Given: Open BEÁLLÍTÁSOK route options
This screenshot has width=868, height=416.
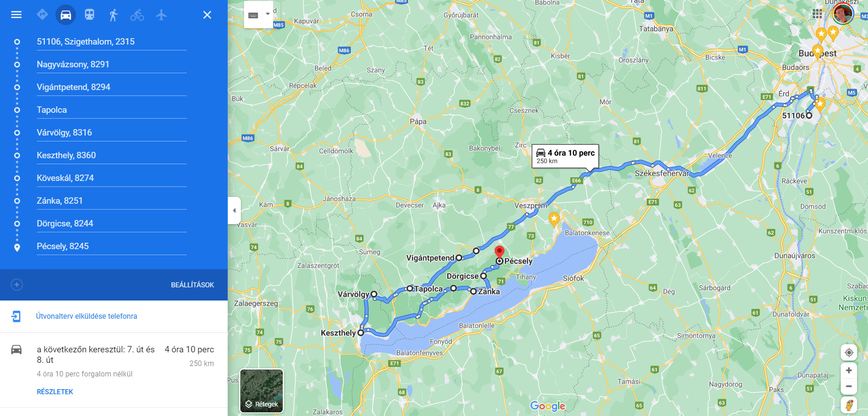Looking at the screenshot, I should [x=192, y=285].
